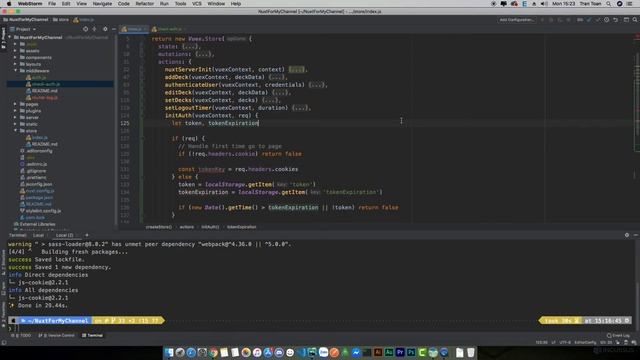This screenshot has height=360, width=640.
Task: Click the locate current file target icon
Action: tap(85, 29)
